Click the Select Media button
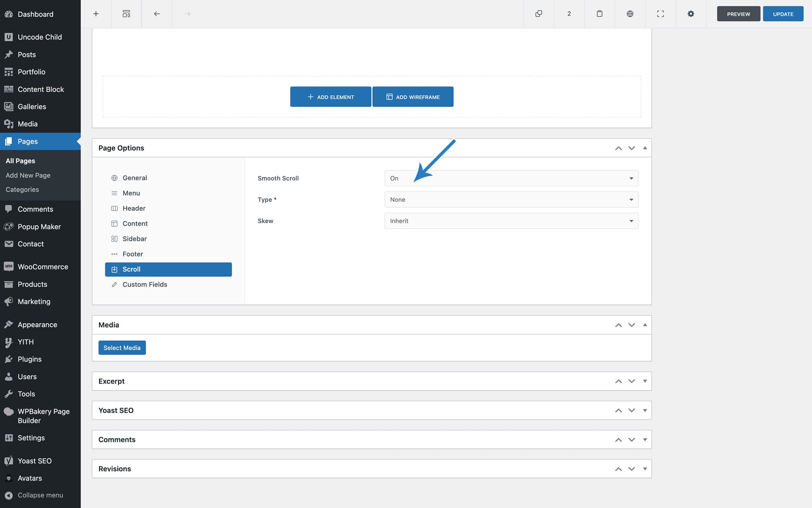This screenshot has height=508, width=812. click(122, 348)
